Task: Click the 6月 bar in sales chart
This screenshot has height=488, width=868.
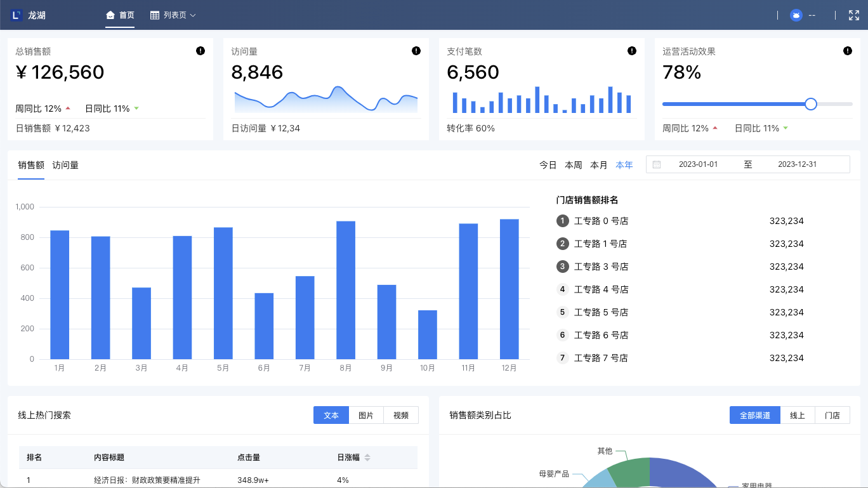Action: [x=264, y=326]
